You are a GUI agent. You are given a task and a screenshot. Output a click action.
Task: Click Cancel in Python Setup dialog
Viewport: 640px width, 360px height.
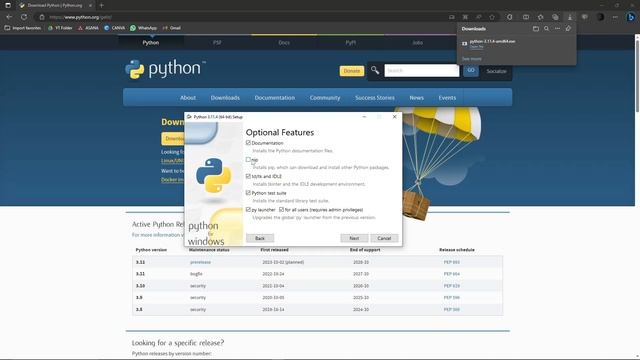384,238
